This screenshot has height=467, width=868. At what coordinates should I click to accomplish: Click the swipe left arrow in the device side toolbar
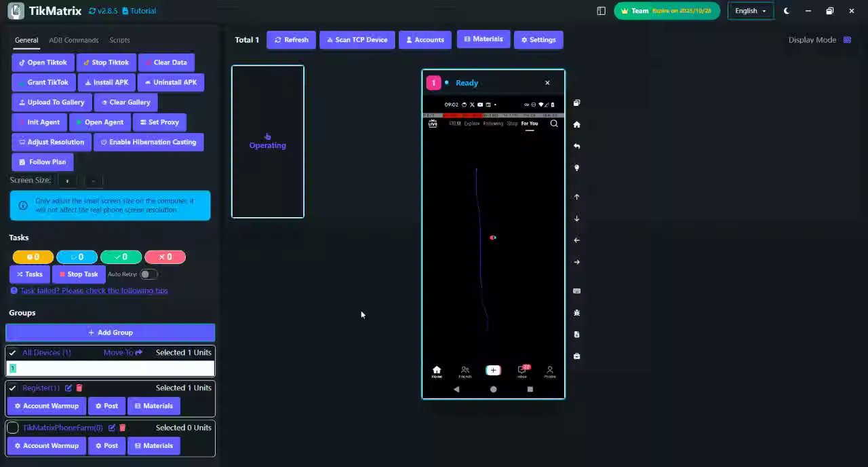click(576, 240)
